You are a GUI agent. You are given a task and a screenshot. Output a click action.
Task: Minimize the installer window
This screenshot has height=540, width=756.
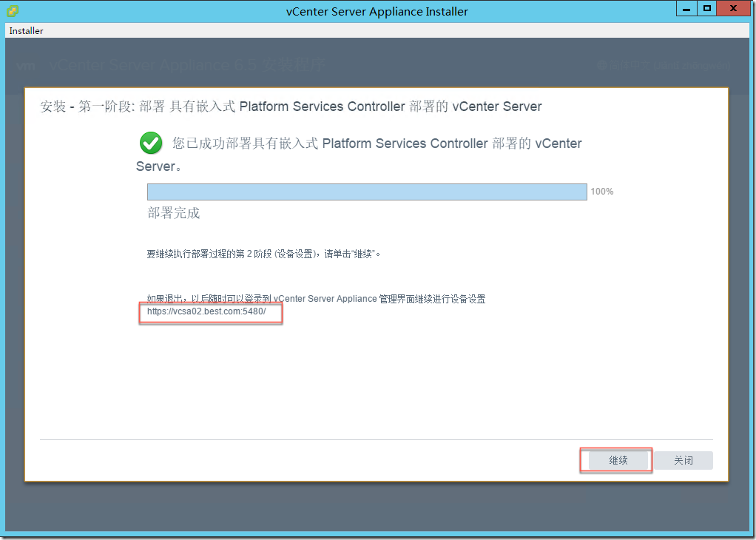tap(687, 9)
